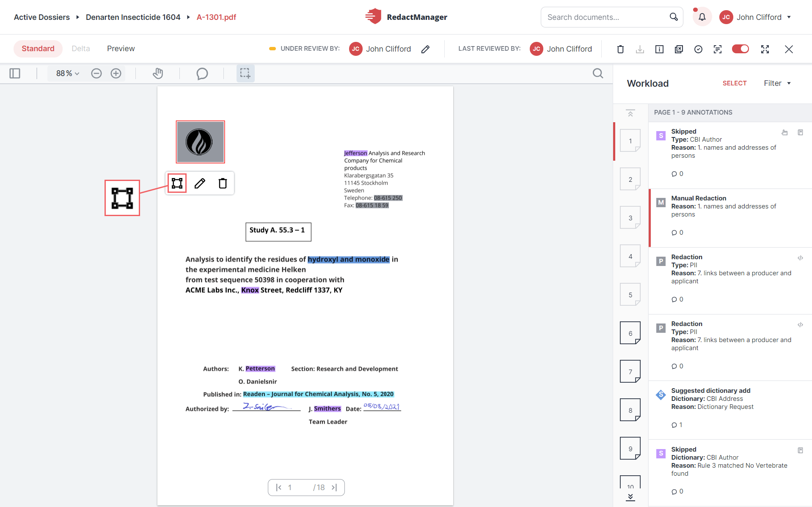Zoom out with the minus icon
The width and height of the screenshot is (812, 507).
tap(96, 74)
